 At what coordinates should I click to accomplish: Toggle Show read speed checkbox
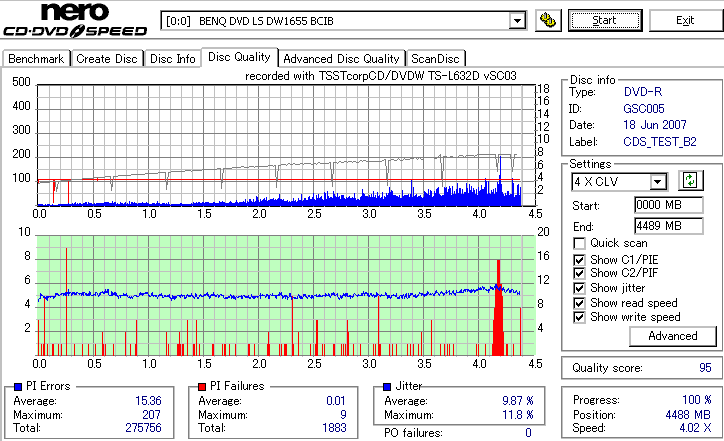[x=579, y=303]
